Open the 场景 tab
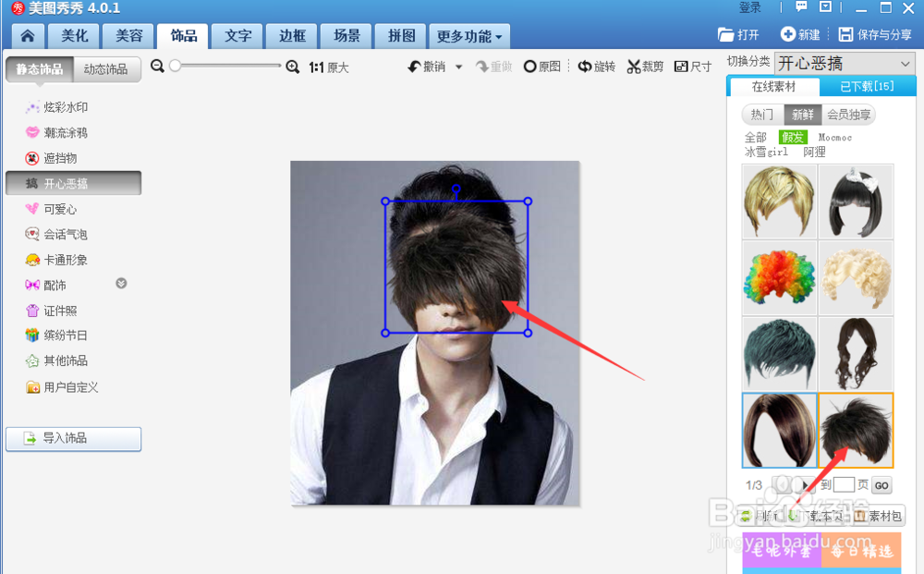This screenshot has height=574, width=924. click(346, 36)
